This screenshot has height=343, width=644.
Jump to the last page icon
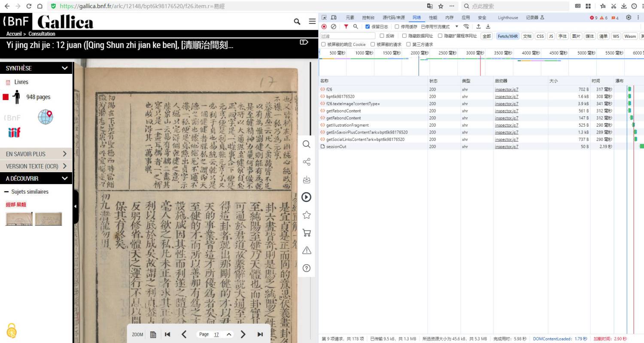click(260, 334)
